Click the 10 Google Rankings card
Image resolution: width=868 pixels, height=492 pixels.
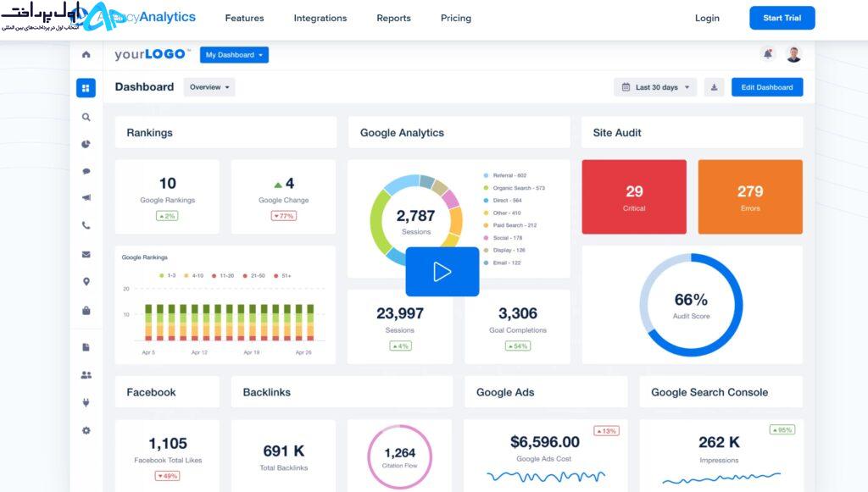click(x=167, y=196)
